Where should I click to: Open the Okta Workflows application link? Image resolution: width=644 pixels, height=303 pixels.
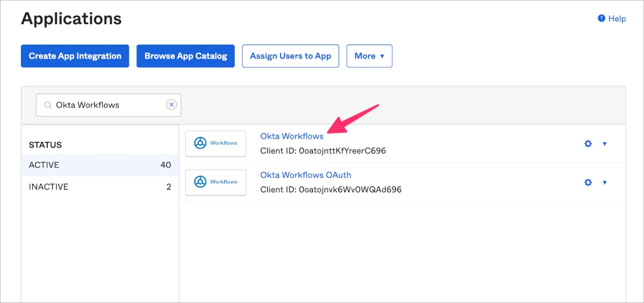pyautogui.click(x=291, y=136)
